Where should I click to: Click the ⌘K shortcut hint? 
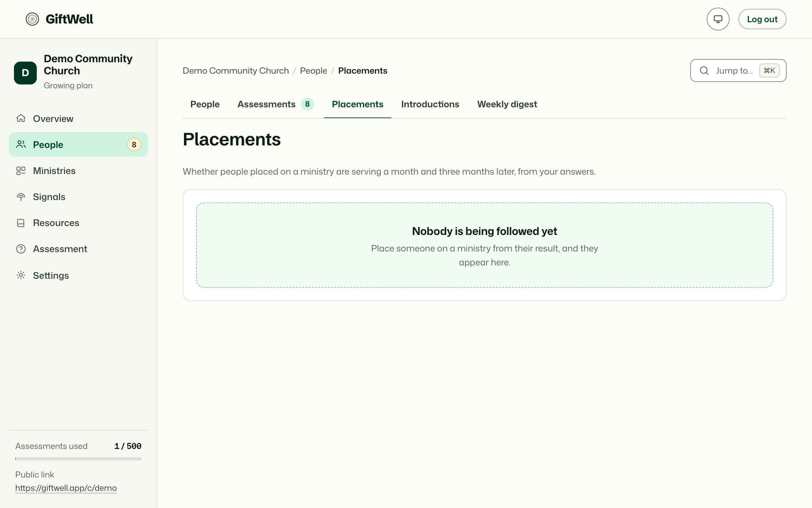click(769, 70)
